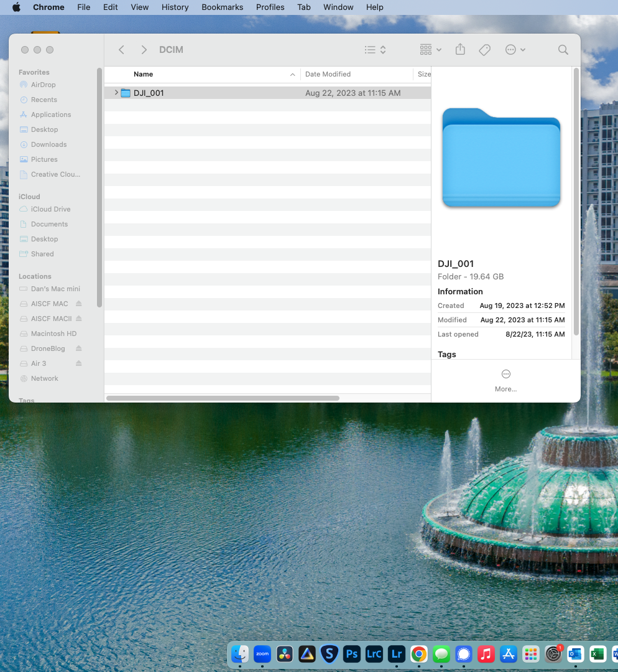Viewport: 618px width, 672px height.
Task: Open the History menu
Action: coord(175,7)
